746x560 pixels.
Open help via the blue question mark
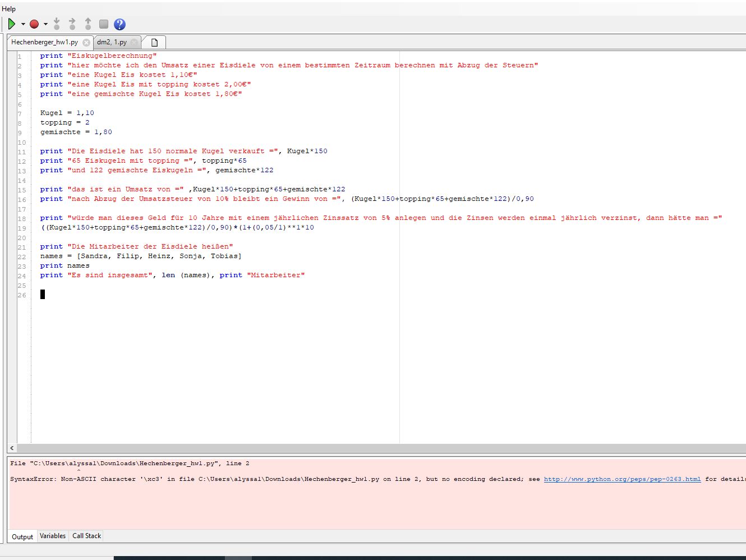[x=119, y=24]
